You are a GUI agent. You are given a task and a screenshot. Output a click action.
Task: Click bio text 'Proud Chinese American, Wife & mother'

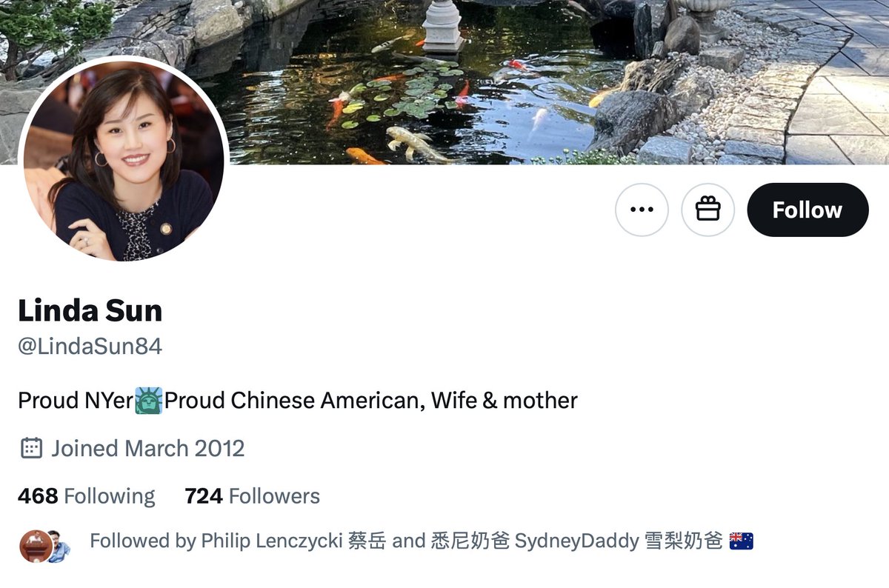[371, 401]
